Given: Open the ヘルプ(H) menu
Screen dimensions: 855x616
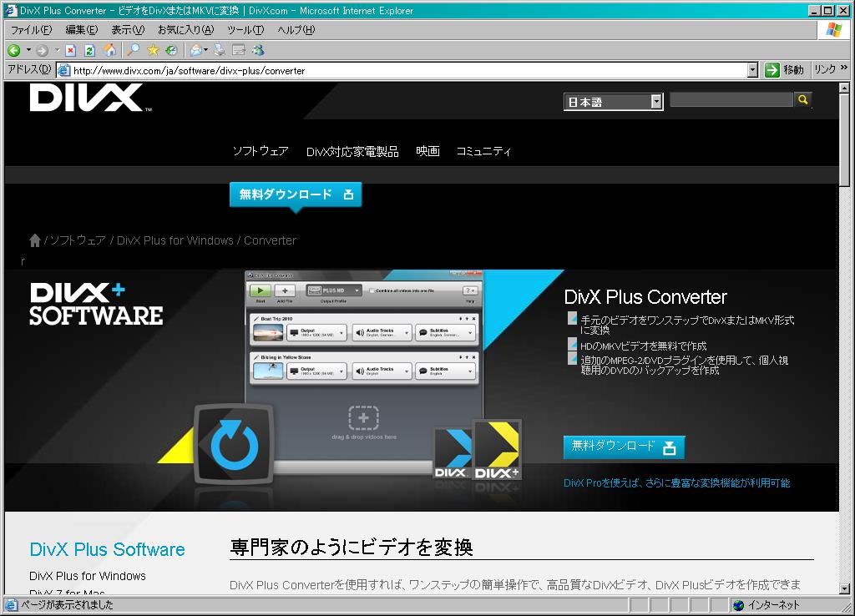Looking at the screenshot, I should click(296, 30).
